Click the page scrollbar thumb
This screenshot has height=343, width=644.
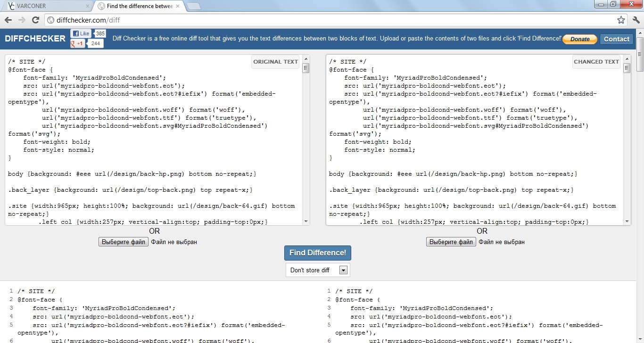point(640,54)
